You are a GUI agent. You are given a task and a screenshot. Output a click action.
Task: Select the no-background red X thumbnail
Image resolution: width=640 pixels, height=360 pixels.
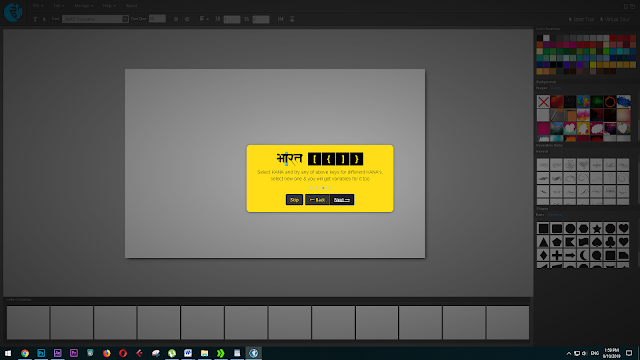(543, 102)
